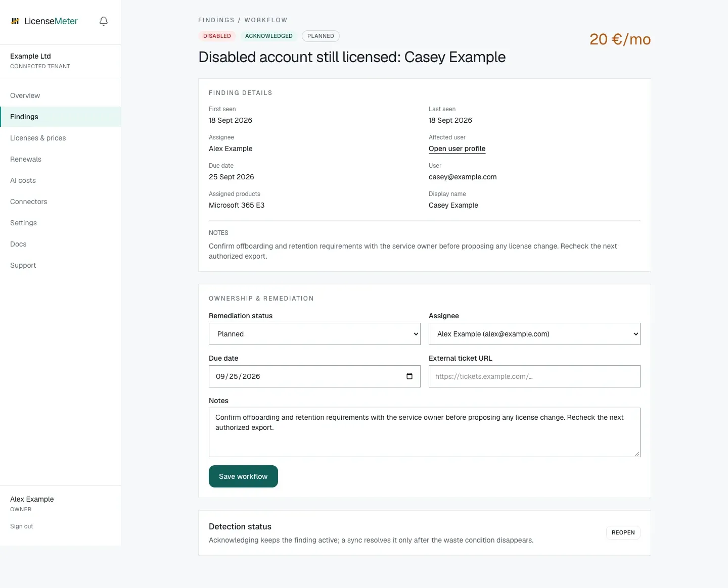
Task: Open notifications bell
Action: point(104,21)
